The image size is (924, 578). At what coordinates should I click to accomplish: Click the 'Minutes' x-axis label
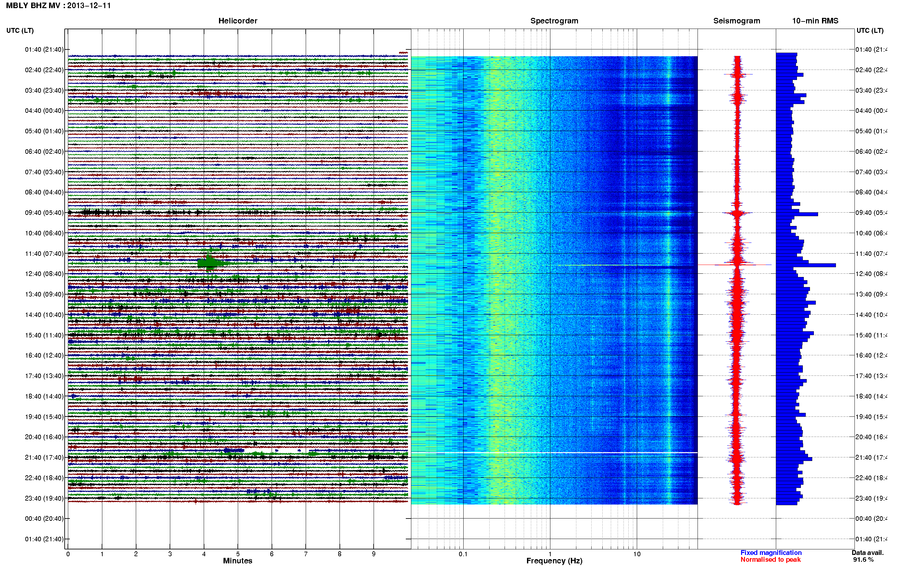pyautogui.click(x=237, y=561)
